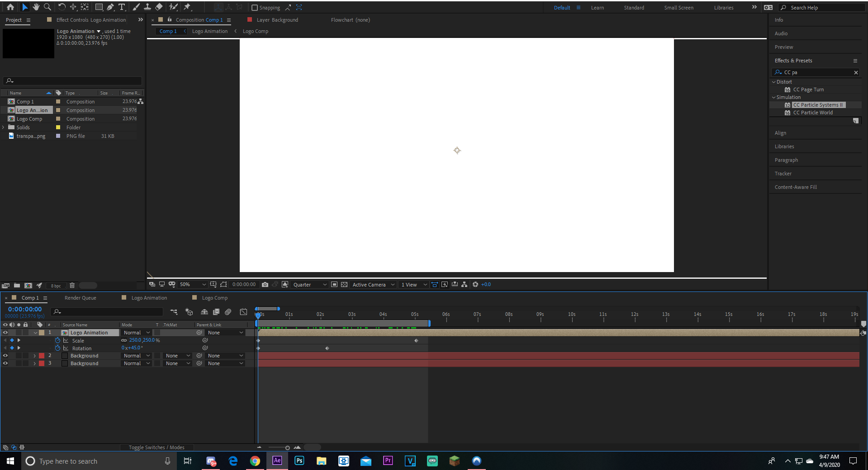
Task: Select the Brush tool
Action: pyautogui.click(x=136, y=7)
